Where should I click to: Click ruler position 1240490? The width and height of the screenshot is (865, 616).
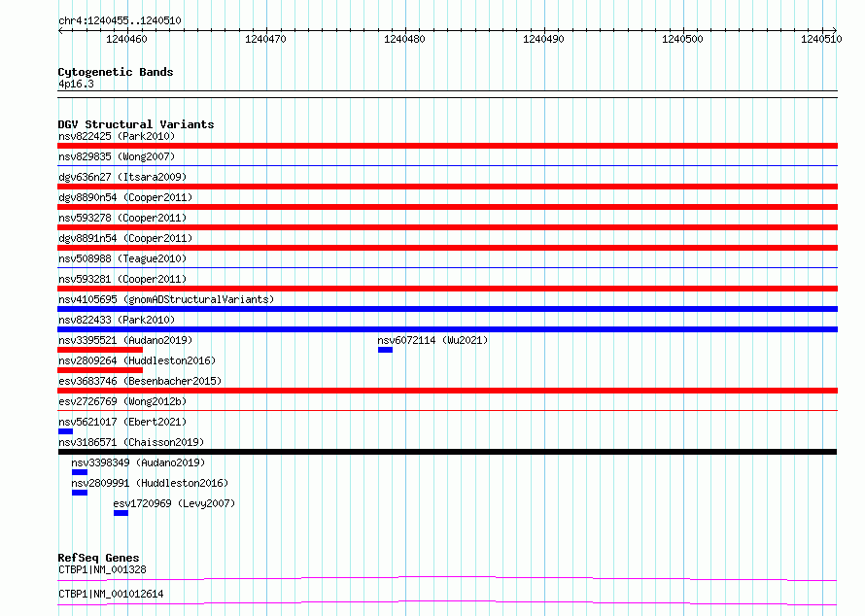click(544, 39)
